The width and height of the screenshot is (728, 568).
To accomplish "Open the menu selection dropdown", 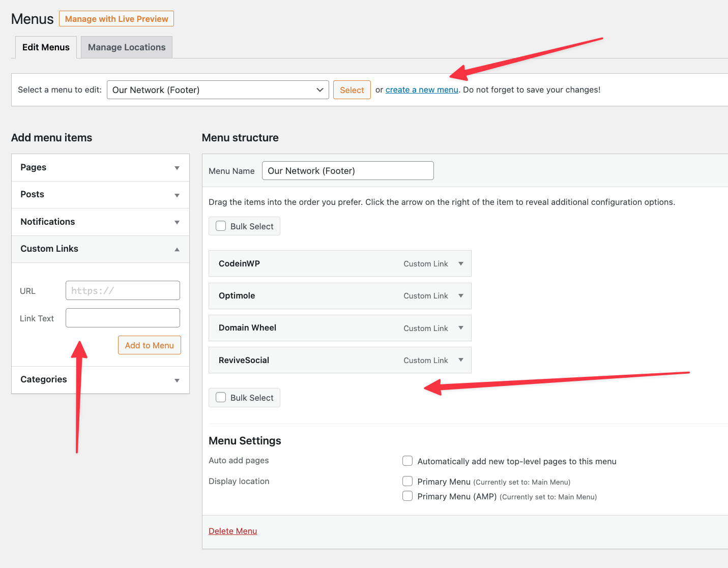I will point(218,90).
